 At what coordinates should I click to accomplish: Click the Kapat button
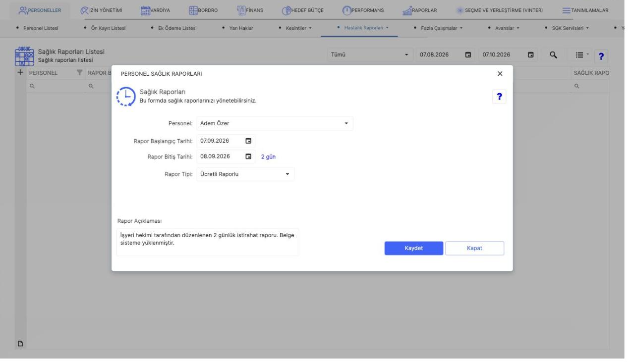click(474, 249)
